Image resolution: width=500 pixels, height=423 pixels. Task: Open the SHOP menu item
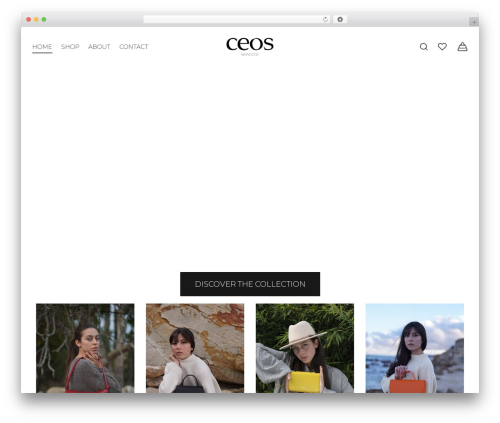(70, 47)
